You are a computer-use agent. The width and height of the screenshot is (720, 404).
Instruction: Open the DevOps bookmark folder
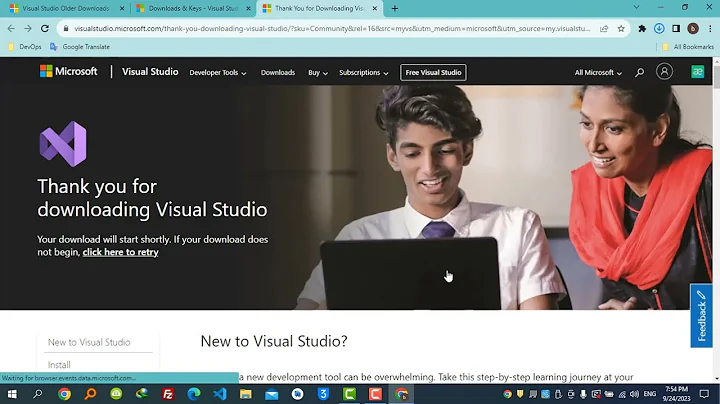click(x=25, y=47)
